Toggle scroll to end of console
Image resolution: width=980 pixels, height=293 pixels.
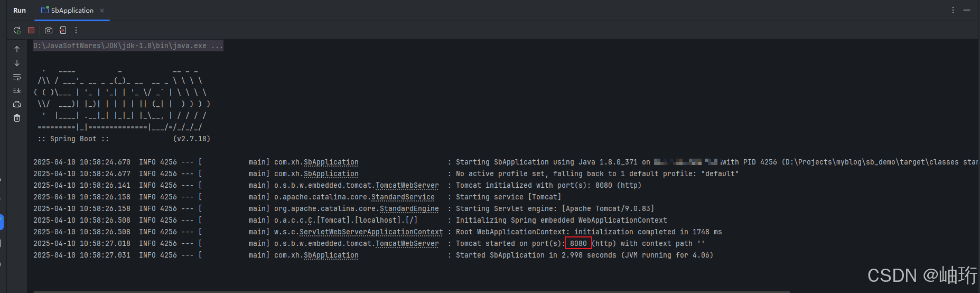tap(17, 90)
